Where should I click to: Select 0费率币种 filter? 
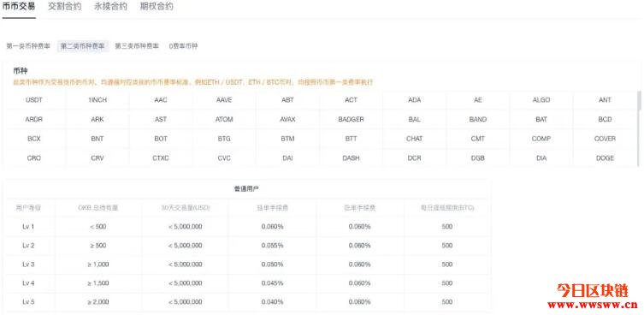pyautogui.click(x=183, y=46)
